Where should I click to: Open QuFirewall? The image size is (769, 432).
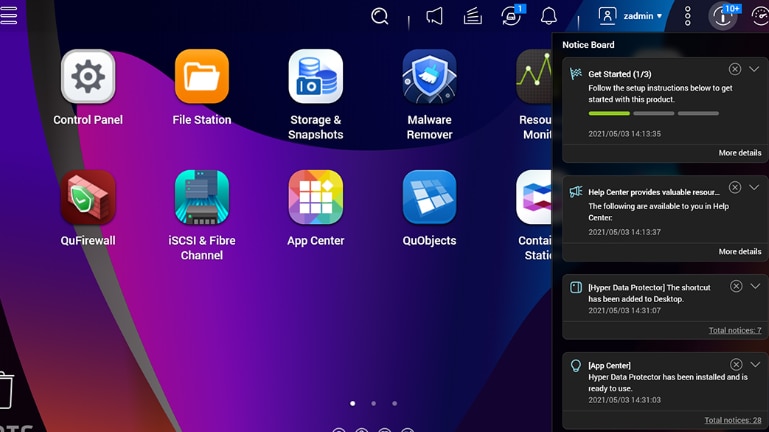click(88, 198)
